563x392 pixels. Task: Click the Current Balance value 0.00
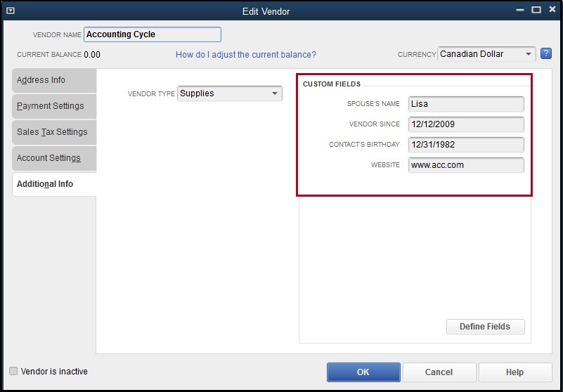pos(92,55)
